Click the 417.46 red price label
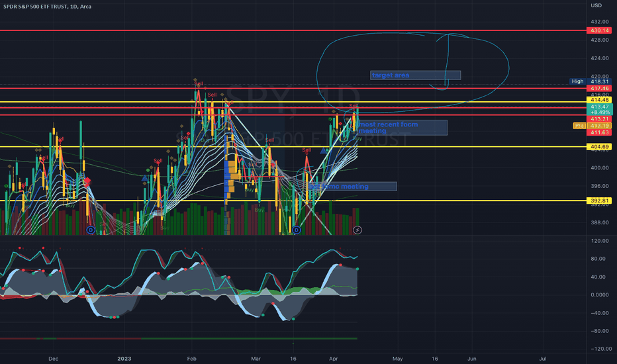The height and width of the screenshot is (364, 617). pos(599,89)
